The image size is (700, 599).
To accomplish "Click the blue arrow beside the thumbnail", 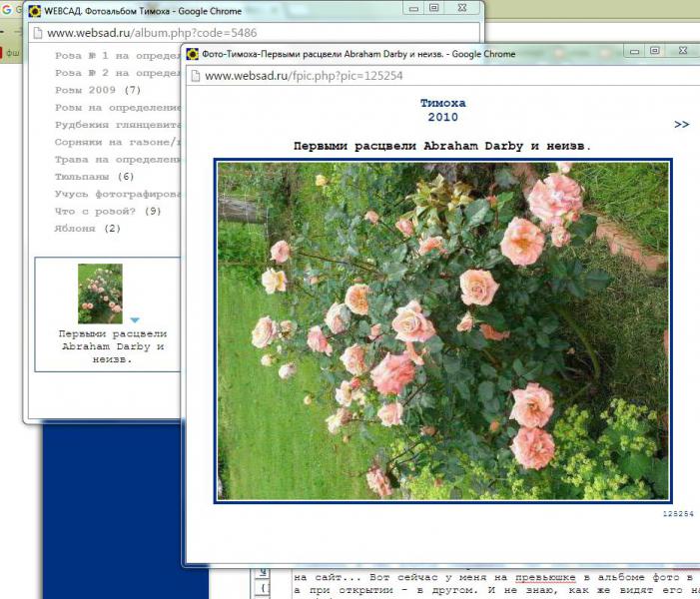I will pyautogui.click(x=135, y=319).
